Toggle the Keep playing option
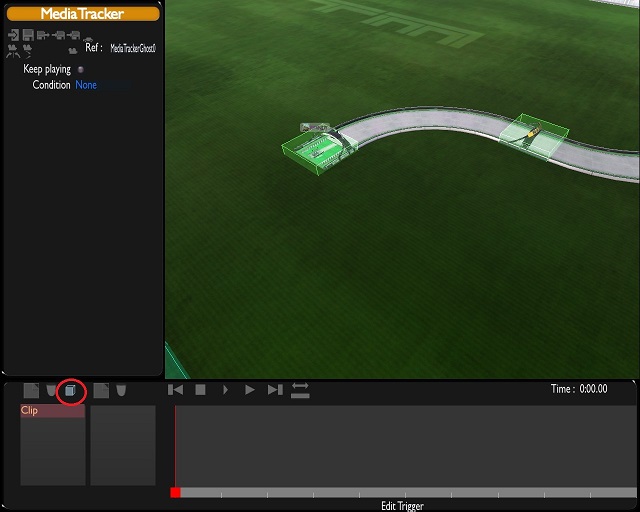The width and height of the screenshot is (640, 512). pos(80,69)
